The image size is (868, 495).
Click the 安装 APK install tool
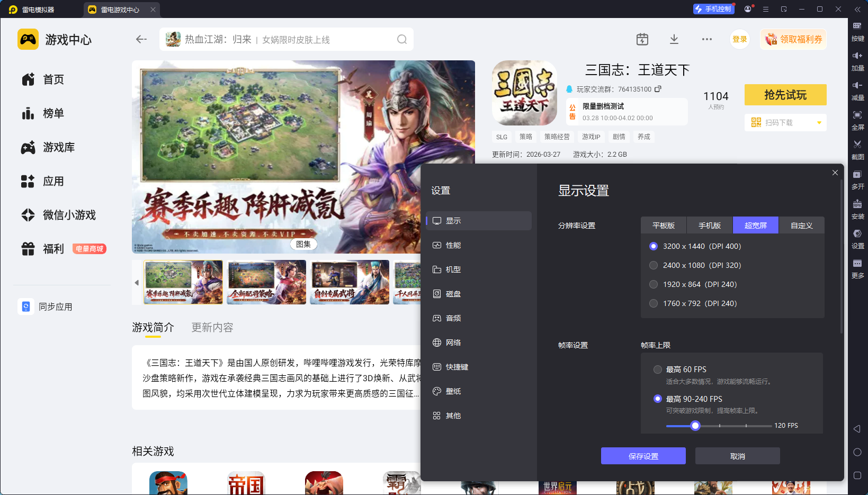click(x=857, y=210)
